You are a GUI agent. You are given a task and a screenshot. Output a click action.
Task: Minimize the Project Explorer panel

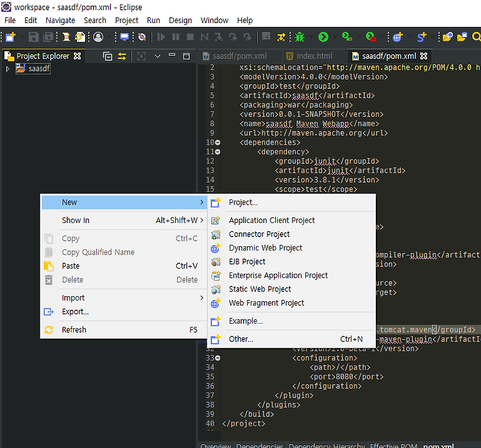(x=172, y=56)
